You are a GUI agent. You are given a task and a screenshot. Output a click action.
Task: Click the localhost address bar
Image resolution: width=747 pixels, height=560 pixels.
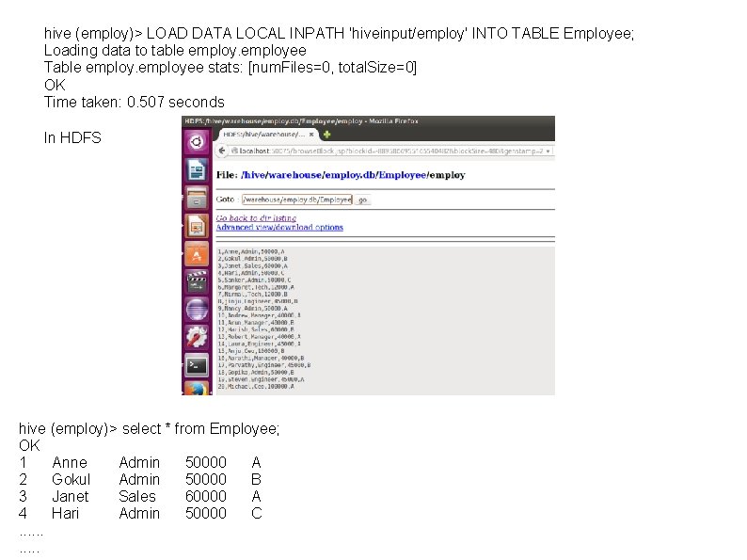pos(390,152)
